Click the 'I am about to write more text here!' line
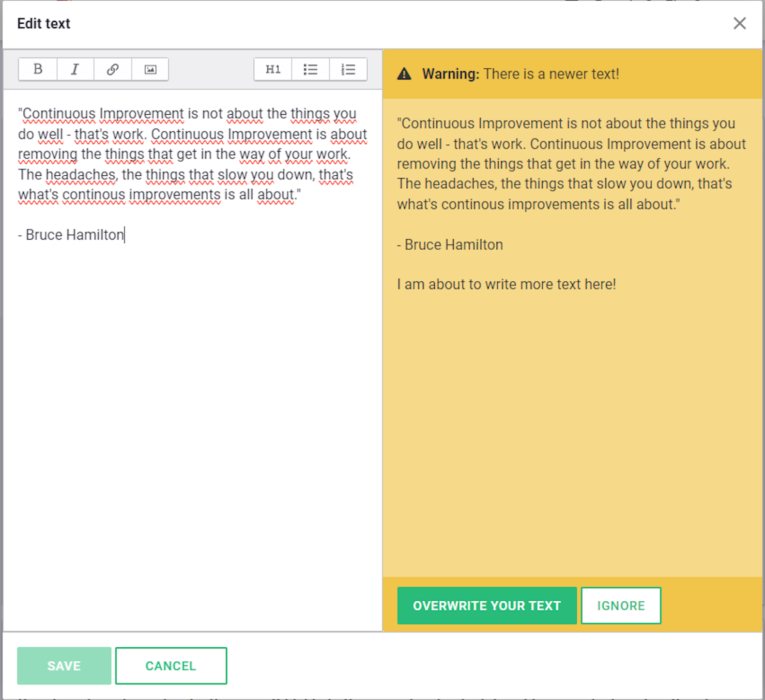765x700 pixels. click(x=506, y=284)
